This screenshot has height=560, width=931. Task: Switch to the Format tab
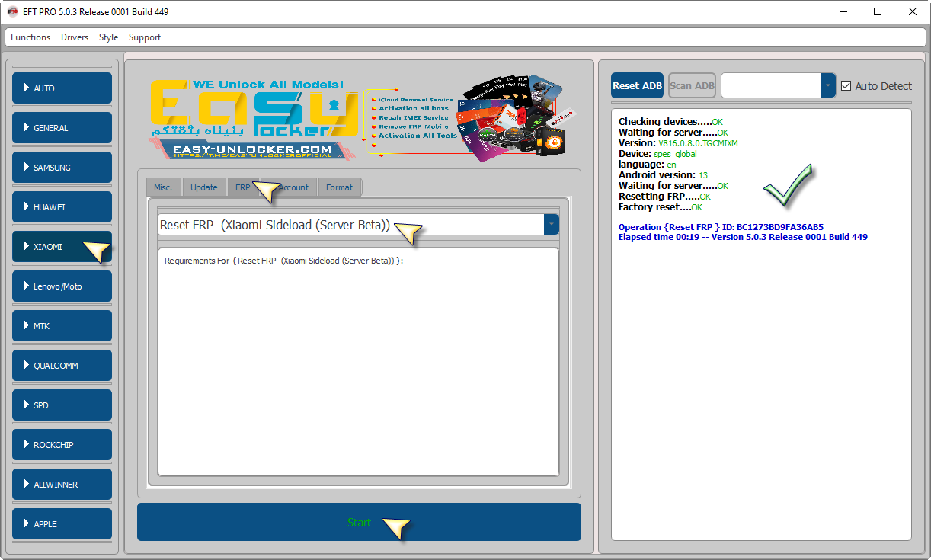point(340,187)
